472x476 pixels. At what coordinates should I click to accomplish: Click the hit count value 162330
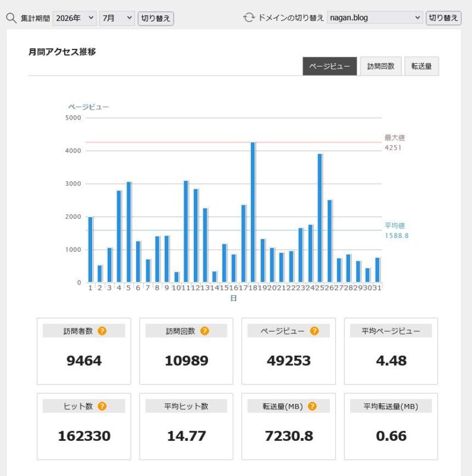[84, 436]
